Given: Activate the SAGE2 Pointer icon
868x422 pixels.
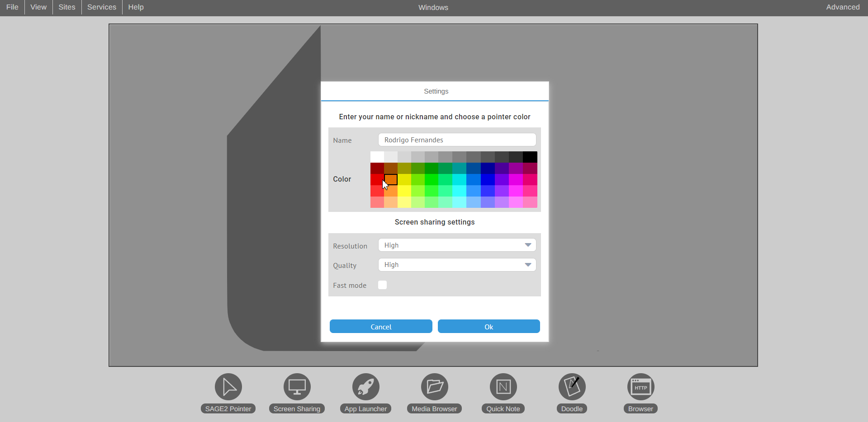Looking at the screenshot, I should [228, 387].
